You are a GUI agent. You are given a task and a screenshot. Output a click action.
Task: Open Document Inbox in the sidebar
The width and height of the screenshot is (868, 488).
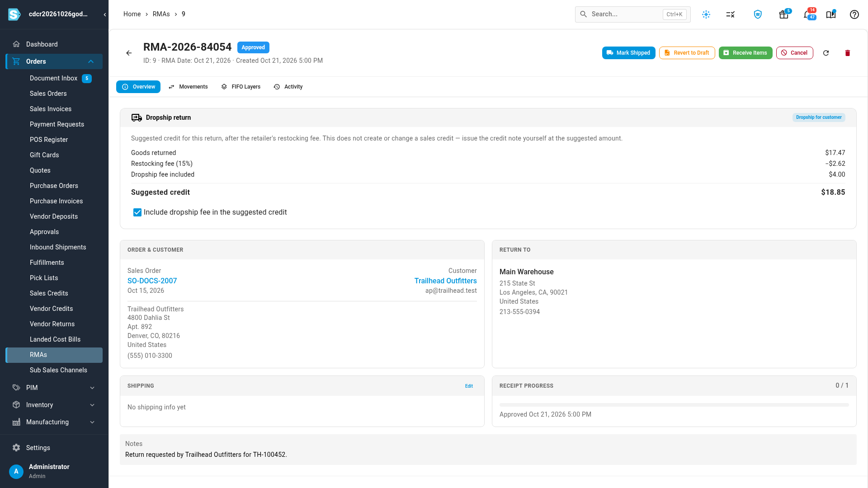point(54,78)
